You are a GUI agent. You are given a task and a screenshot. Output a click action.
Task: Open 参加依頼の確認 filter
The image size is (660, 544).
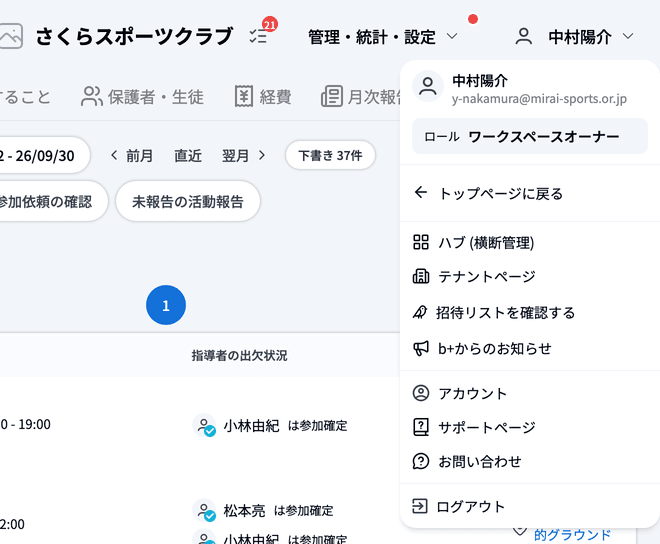pos(53,201)
